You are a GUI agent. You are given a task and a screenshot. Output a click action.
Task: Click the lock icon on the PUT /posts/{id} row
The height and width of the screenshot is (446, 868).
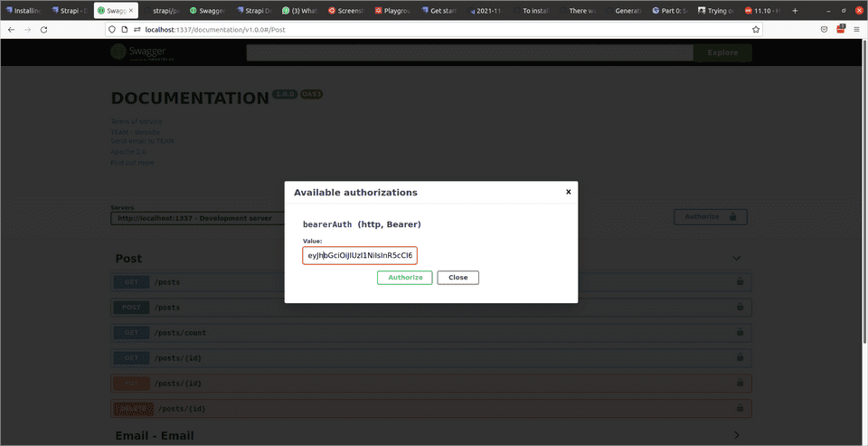(x=740, y=383)
